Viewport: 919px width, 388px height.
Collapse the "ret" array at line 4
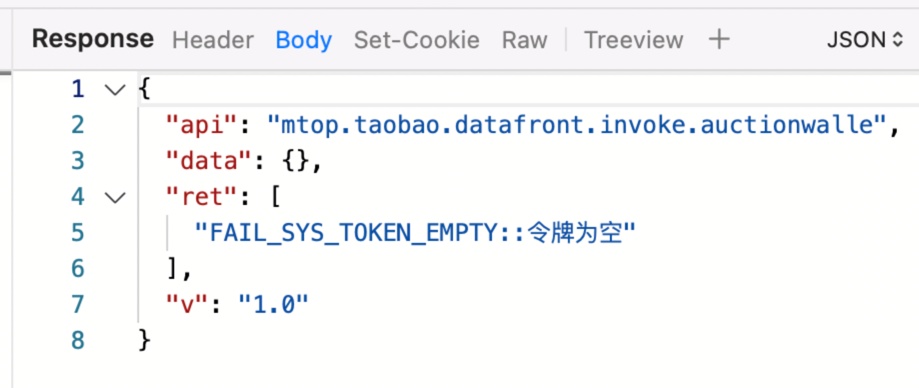[x=115, y=198]
